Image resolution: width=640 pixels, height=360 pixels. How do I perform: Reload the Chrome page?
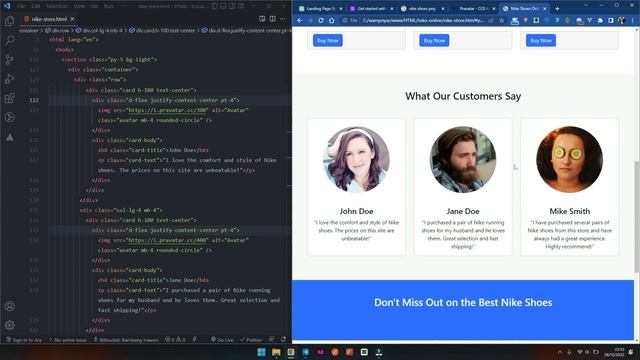pos(321,20)
